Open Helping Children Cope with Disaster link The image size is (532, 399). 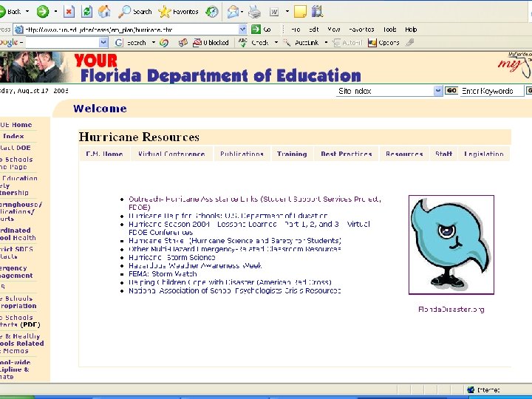tap(230, 282)
